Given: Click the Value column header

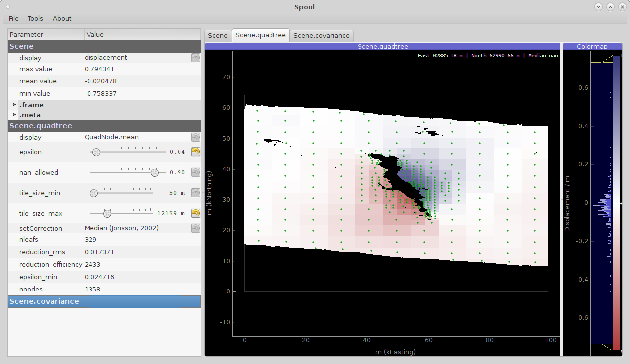Looking at the screenshot, I should [143, 35].
